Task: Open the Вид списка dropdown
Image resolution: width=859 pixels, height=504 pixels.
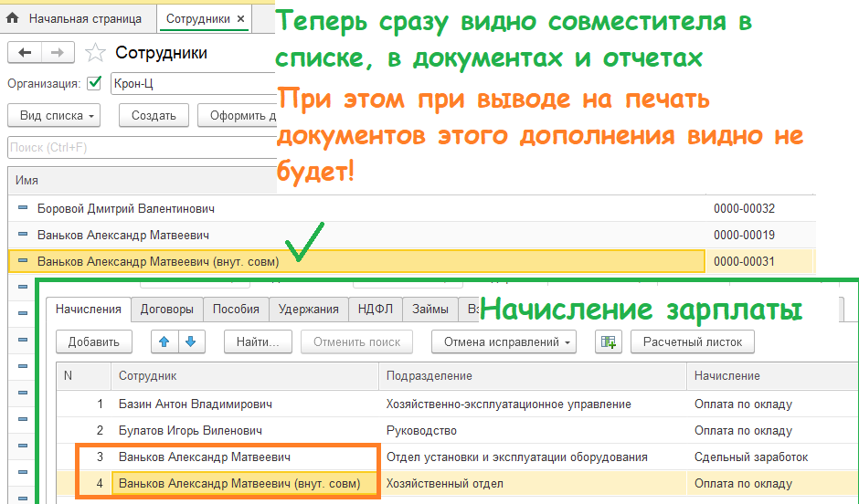Action: pyautogui.click(x=54, y=115)
